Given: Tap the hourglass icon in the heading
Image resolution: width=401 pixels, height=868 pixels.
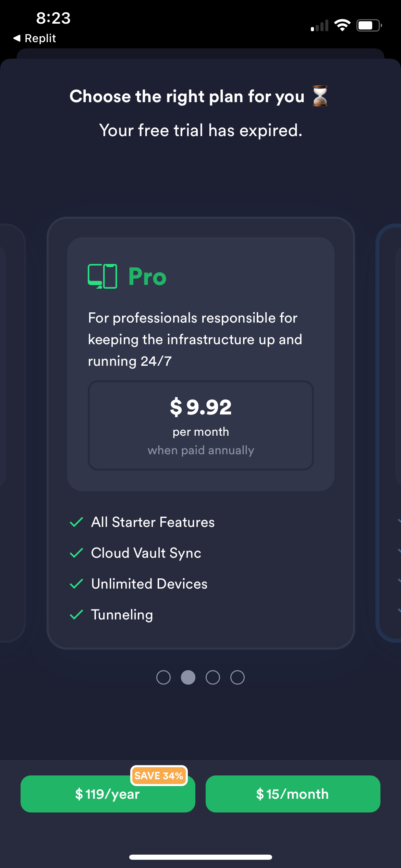Looking at the screenshot, I should tap(320, 96).
